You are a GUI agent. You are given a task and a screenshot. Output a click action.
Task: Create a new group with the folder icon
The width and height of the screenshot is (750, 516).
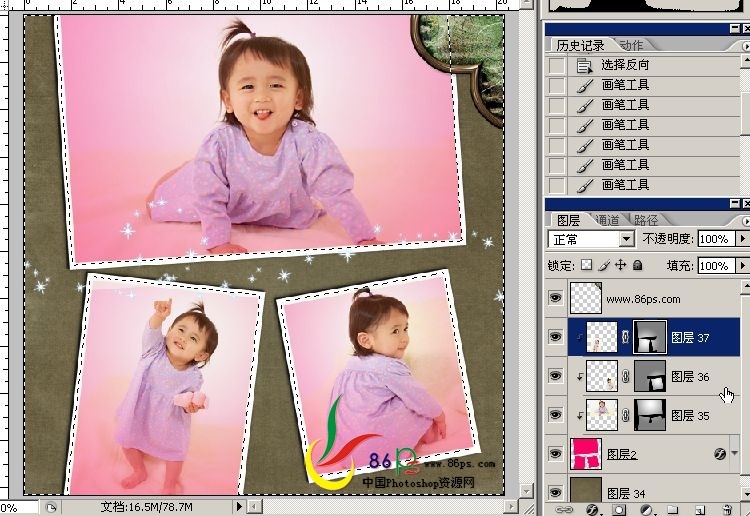click(673, 510)
